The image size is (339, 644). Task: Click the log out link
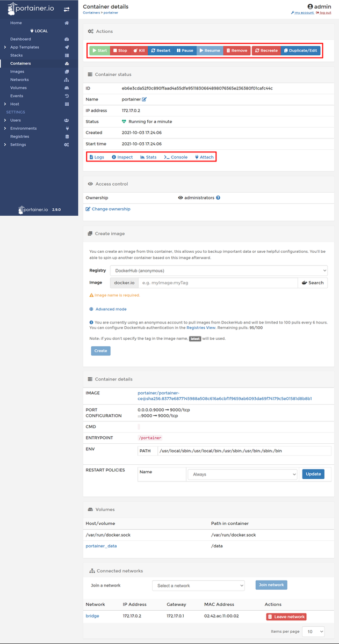tap(324, 12)
